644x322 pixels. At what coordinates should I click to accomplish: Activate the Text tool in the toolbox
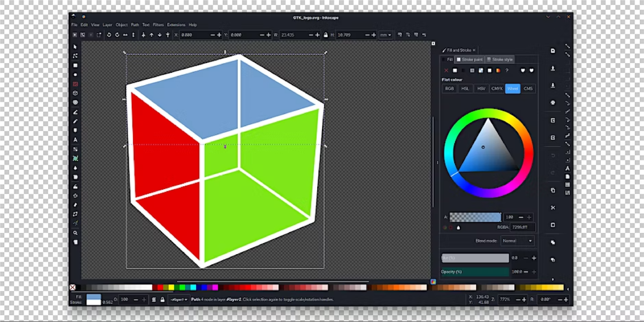pyautogui.click(x=75, y=140)
